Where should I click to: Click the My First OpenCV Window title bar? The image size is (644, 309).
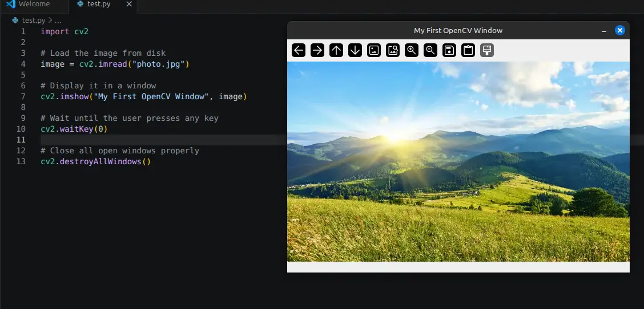click(x=458, y=30)
